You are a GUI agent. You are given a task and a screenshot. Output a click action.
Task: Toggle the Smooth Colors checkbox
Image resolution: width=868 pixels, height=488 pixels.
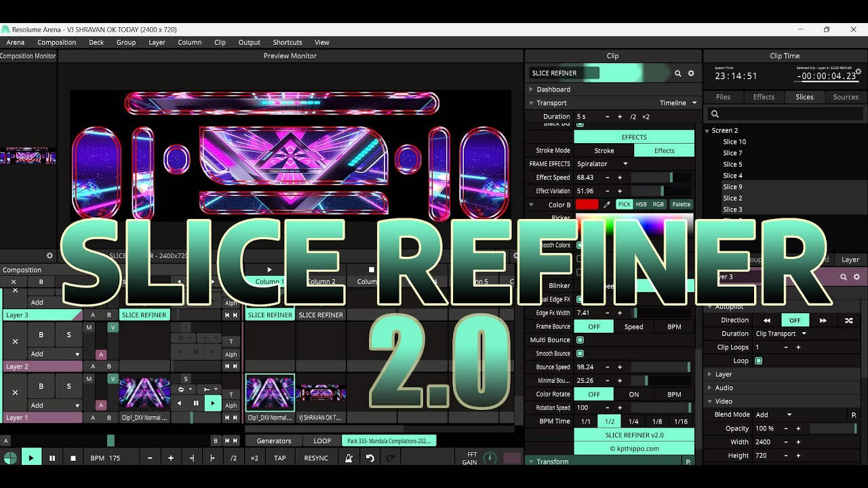(x=579, y=245)
